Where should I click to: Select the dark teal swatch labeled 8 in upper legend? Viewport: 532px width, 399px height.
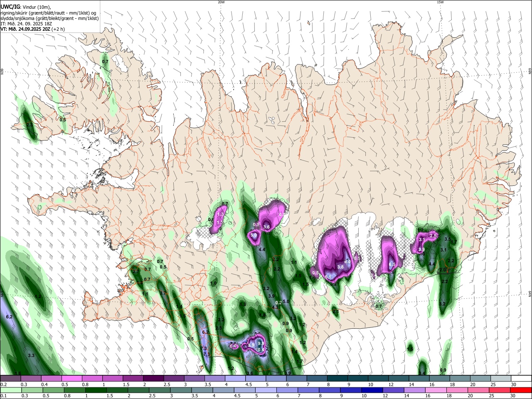click(337, 378)
